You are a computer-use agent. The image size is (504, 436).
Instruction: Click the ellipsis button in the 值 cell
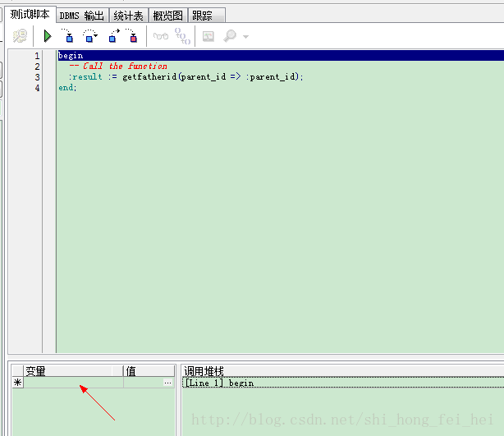pos(168,383)
